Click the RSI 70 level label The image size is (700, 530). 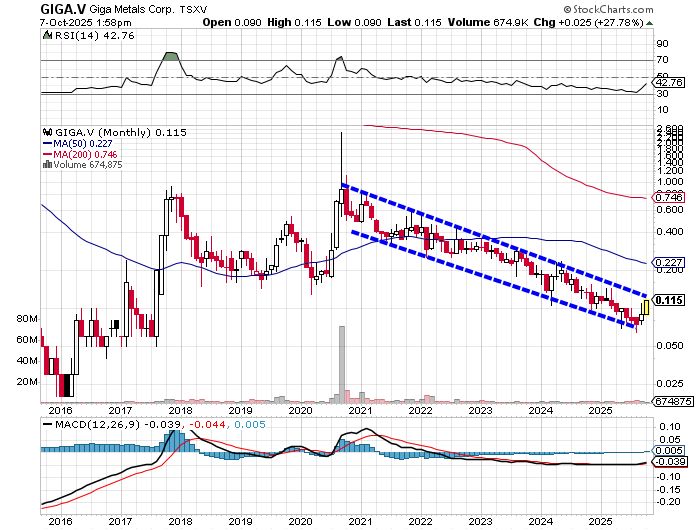coord(662,60)
